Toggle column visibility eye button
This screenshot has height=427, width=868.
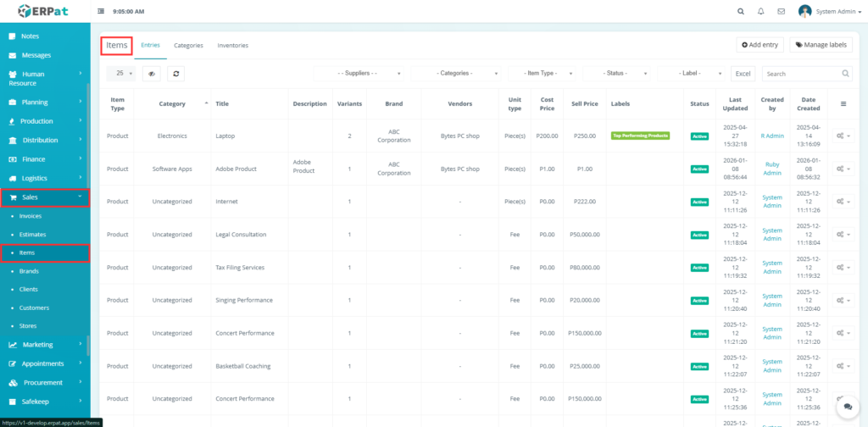click(152, 74)
